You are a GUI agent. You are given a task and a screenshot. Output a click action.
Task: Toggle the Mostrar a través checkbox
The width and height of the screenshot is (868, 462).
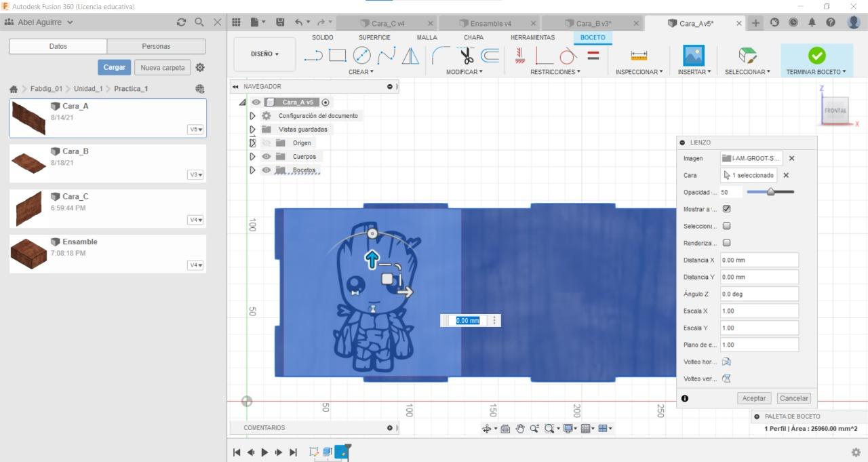tap(726, 209)
